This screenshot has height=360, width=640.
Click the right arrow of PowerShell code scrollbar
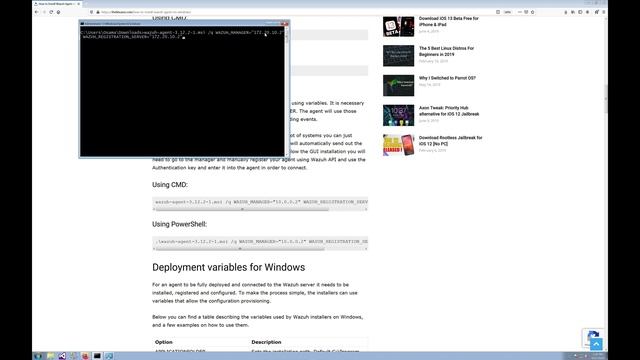(366, 249)
